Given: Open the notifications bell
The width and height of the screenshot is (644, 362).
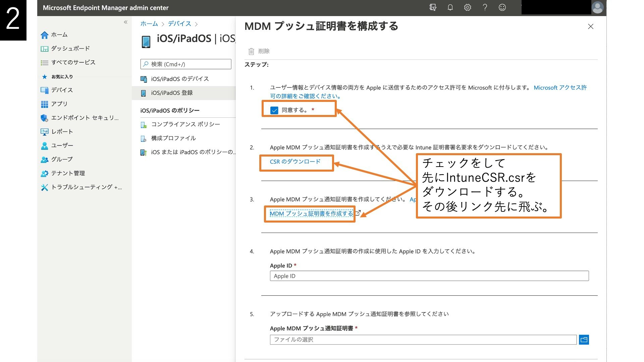Looking at the screenshot, I should (450, 7).
